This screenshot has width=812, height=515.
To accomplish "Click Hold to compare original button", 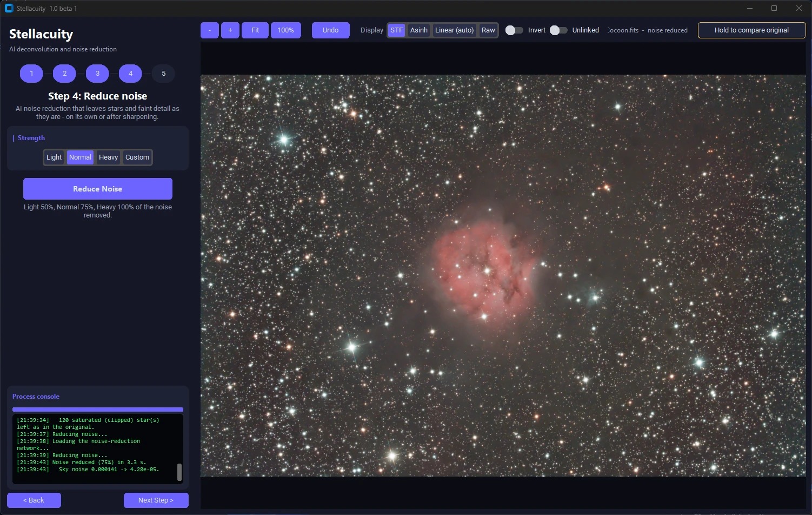I will click(x=751, y=30).
